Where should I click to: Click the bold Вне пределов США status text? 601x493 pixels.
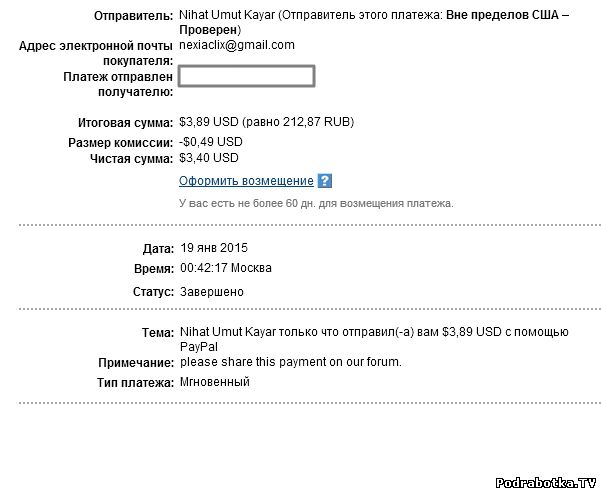coord(504,16)
